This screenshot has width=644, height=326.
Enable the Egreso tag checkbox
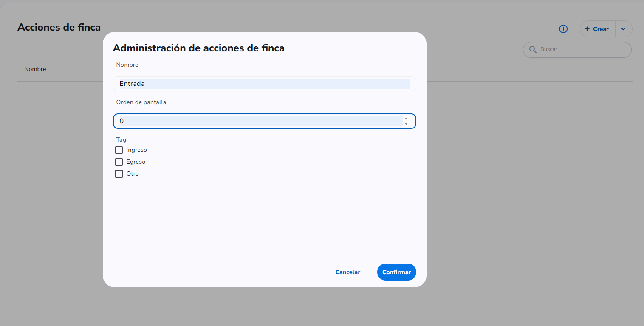(119, 162)
